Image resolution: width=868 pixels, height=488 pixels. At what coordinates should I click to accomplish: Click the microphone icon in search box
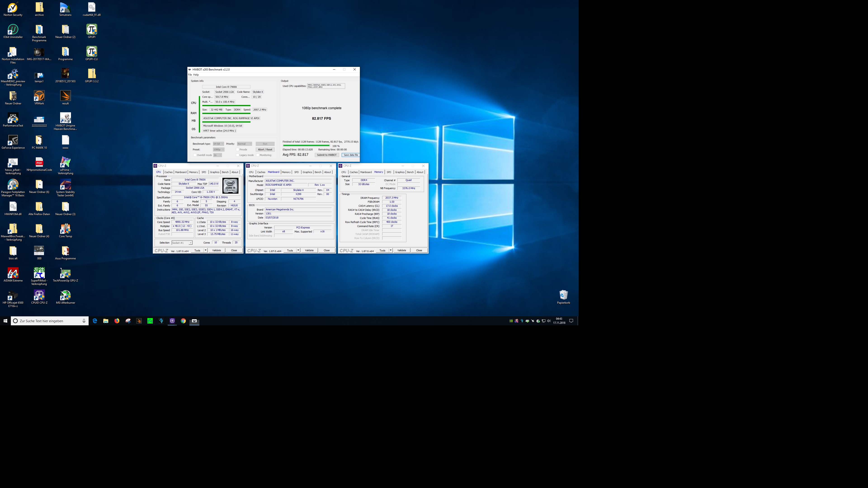point(84,321)
